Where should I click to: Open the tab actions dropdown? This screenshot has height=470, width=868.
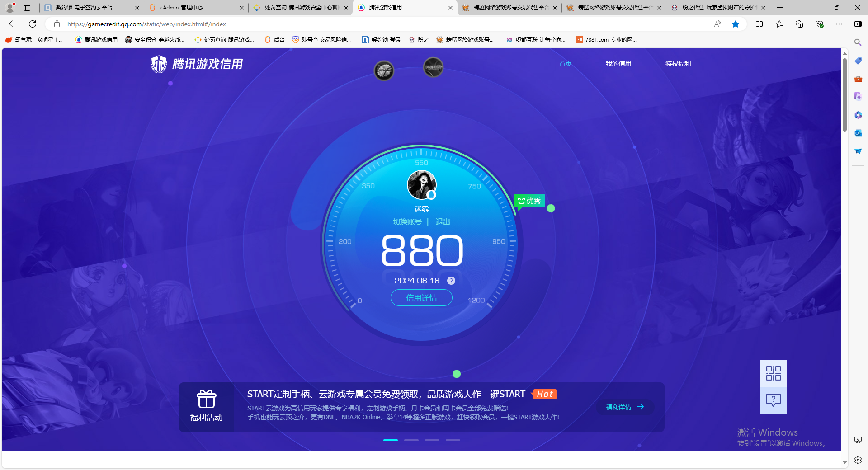(27, 8)
